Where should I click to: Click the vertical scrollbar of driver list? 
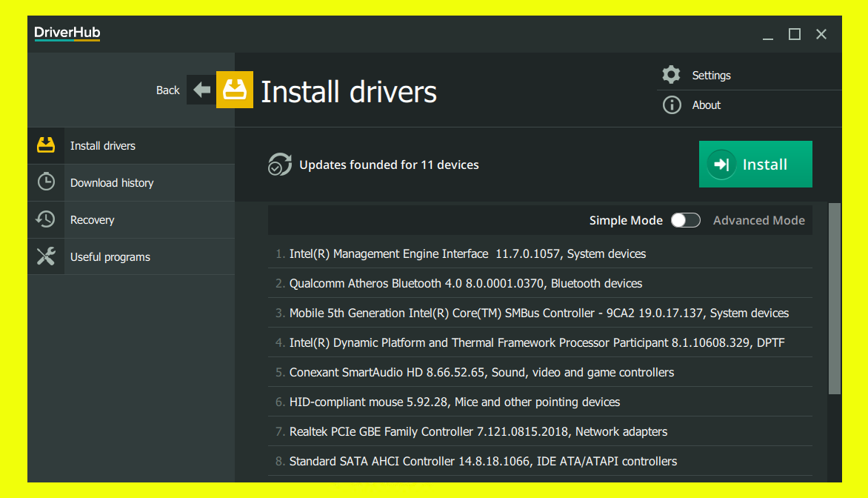[834, 298]
